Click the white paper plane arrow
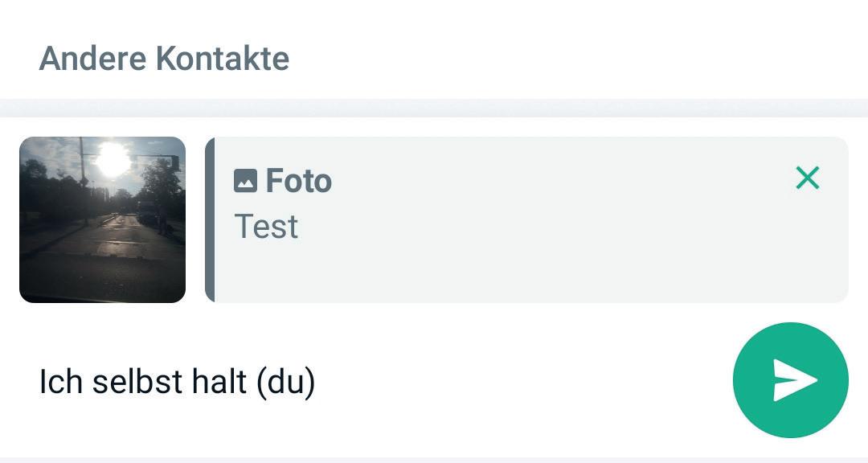The height and width of the screenshot is (463, 868). click(x=794, y=380)
